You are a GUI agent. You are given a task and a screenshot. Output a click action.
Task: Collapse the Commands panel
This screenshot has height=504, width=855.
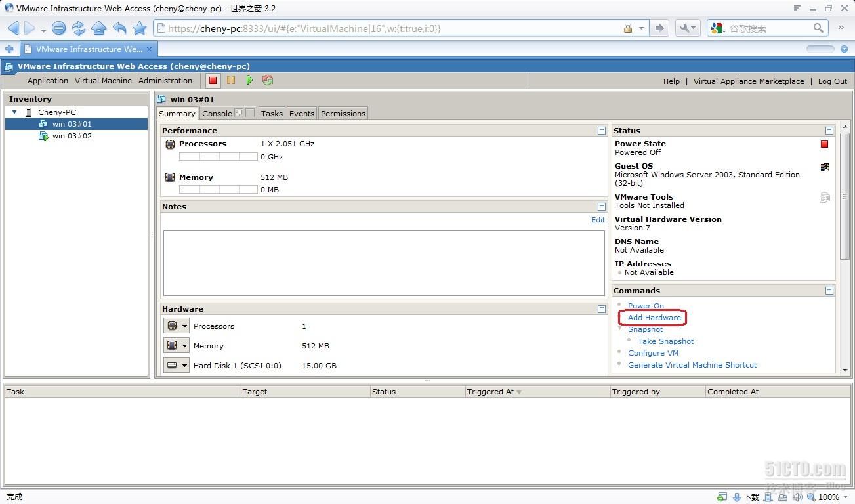pos(829,291)
